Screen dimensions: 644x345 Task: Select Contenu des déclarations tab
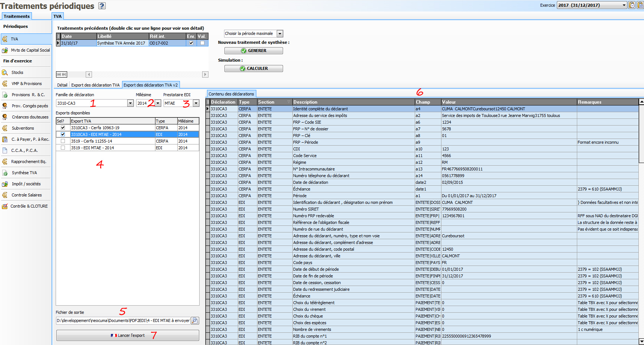pyautogui.click(x=231, y=94)
